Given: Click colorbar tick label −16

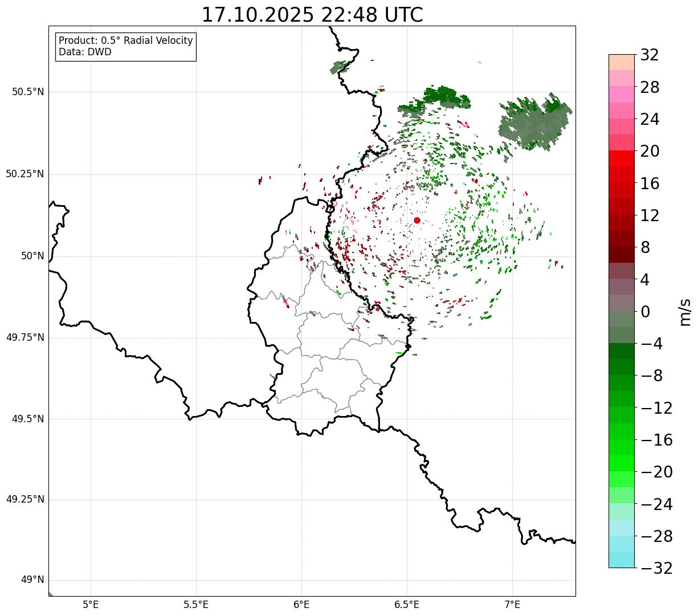Looking at the screenshot, I should click(x=656, y=440).
